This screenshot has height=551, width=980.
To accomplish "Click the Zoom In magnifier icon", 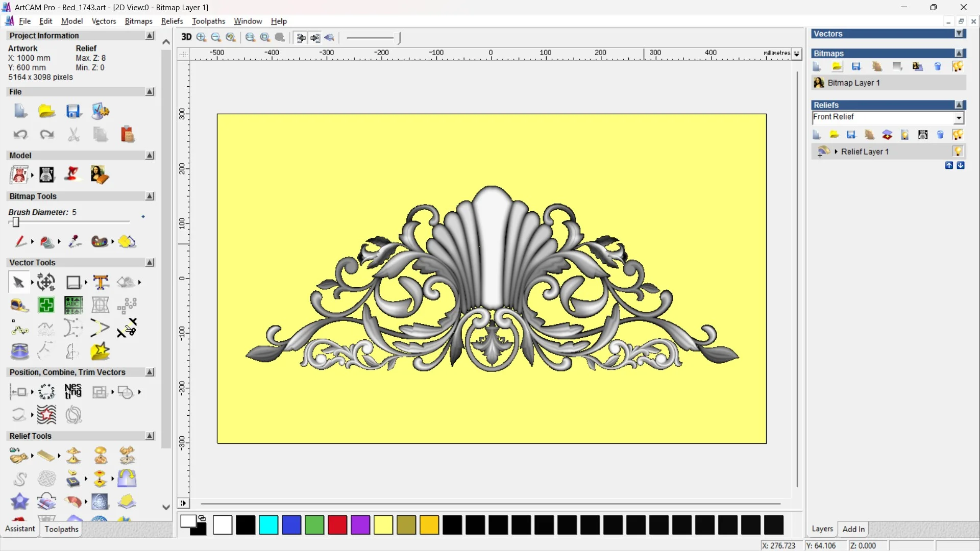I will click(x=202, y=37).
